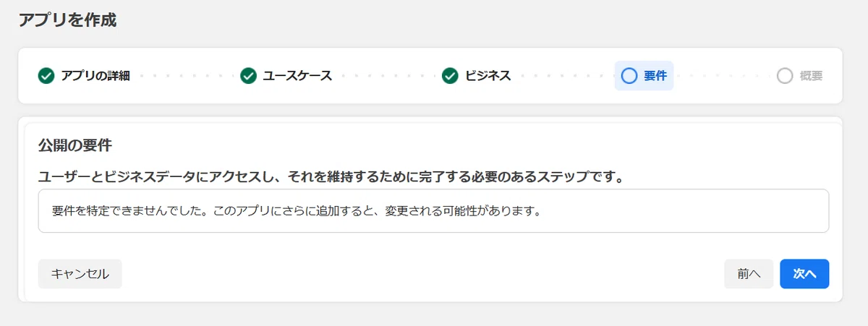Click the blue circle icon for 要件
This screenshot has width=868, height=326.
tap(629, 76)
